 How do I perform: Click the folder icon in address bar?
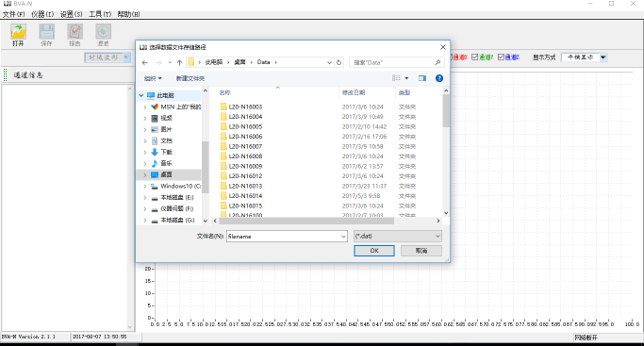[x=191, y=62]
